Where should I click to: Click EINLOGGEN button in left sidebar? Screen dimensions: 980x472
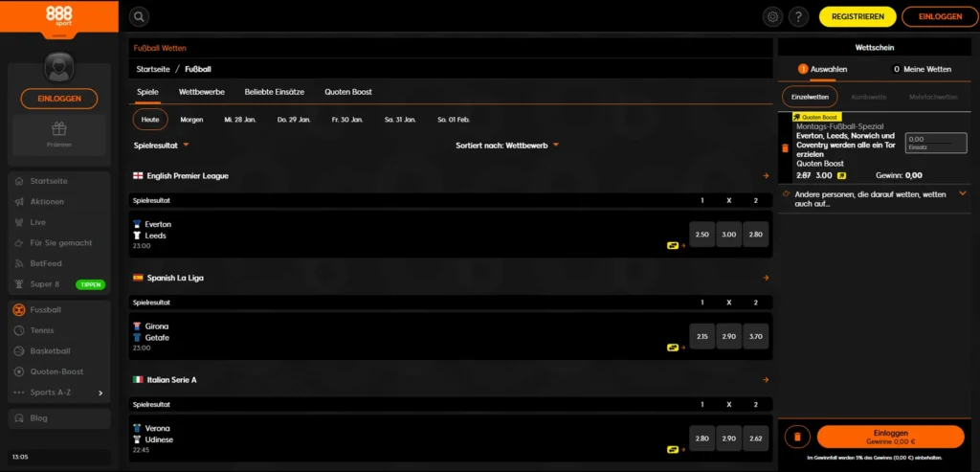[58, 99]
